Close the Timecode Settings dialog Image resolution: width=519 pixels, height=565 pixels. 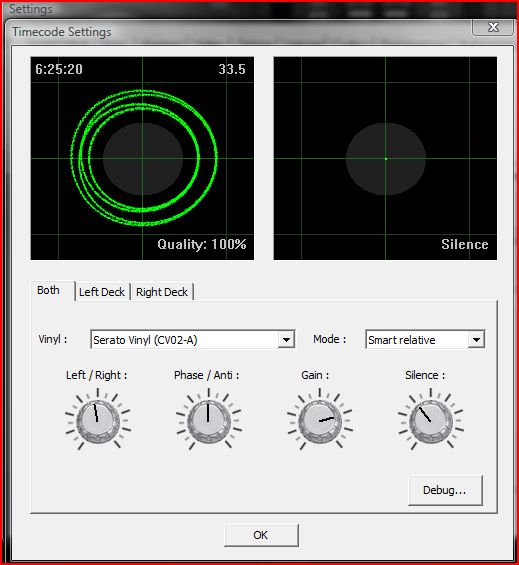[493, 27]
